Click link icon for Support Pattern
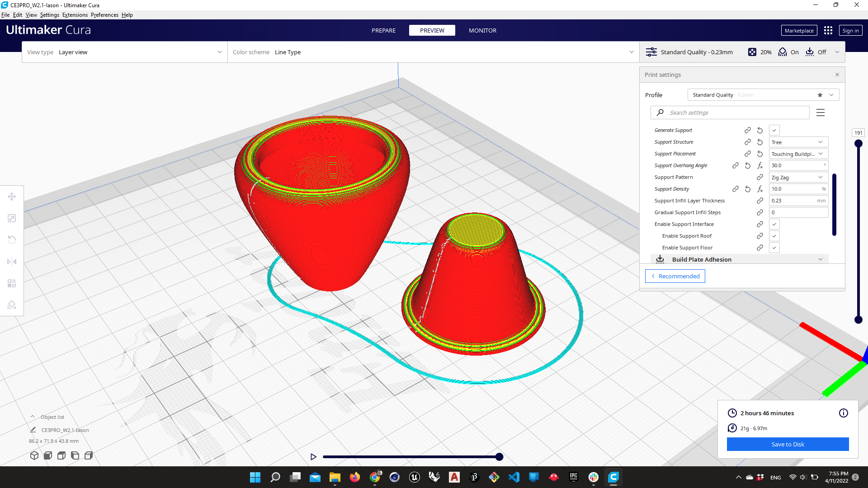This screenshot has height=488, width=868. 760,177
